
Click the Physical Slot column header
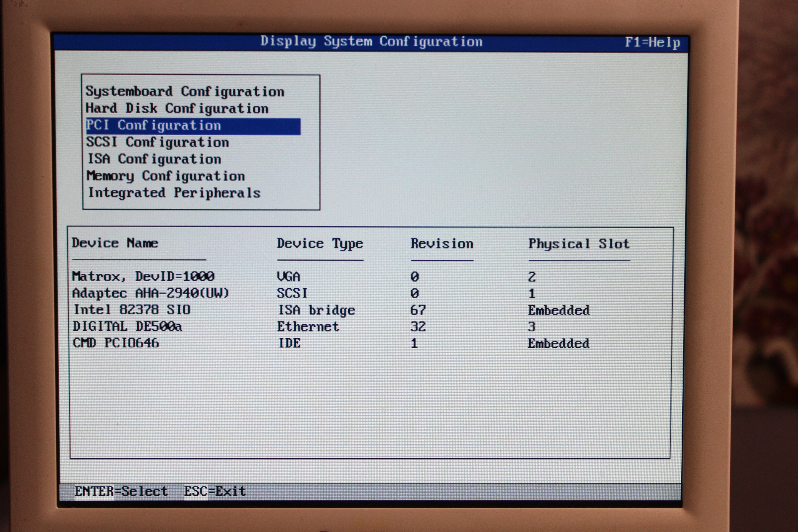pos(578,244)
